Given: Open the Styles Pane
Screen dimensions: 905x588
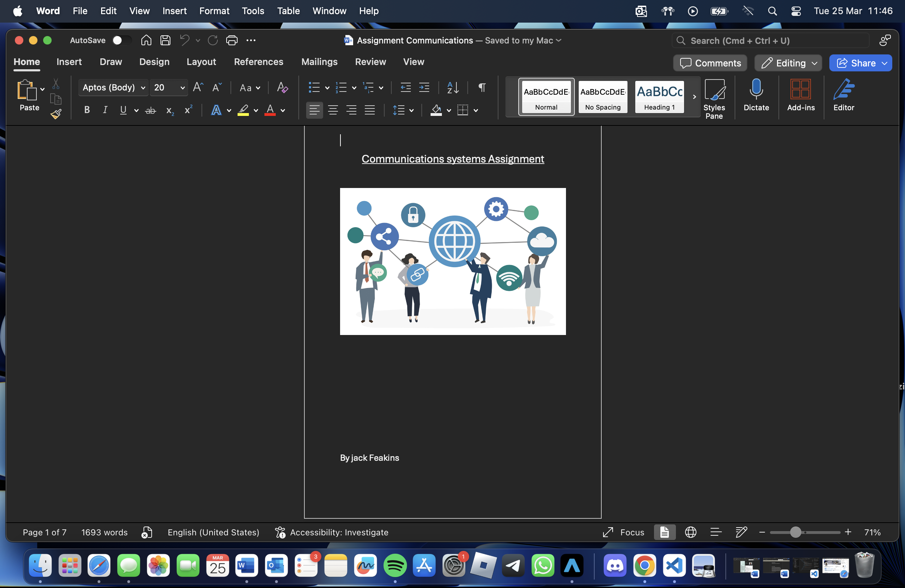Looking at the screenshot, I should tap(714, 99).
